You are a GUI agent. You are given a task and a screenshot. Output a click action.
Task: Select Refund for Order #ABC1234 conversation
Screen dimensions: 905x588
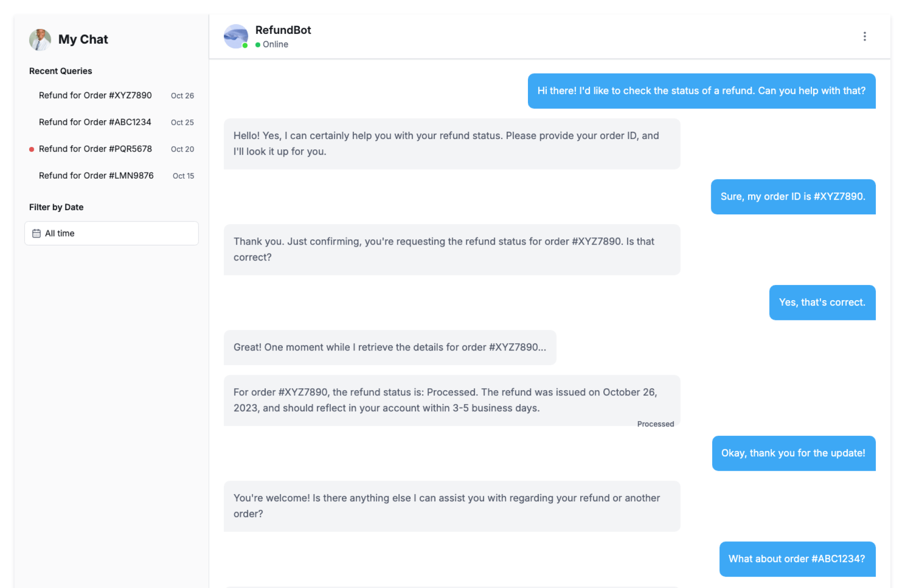tap(95, 122)
